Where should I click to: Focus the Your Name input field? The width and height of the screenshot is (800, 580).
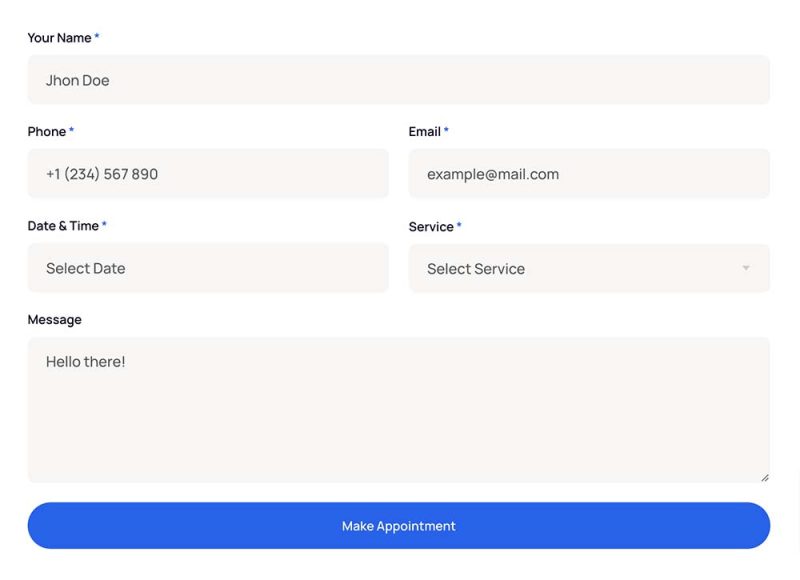(398, 80)
